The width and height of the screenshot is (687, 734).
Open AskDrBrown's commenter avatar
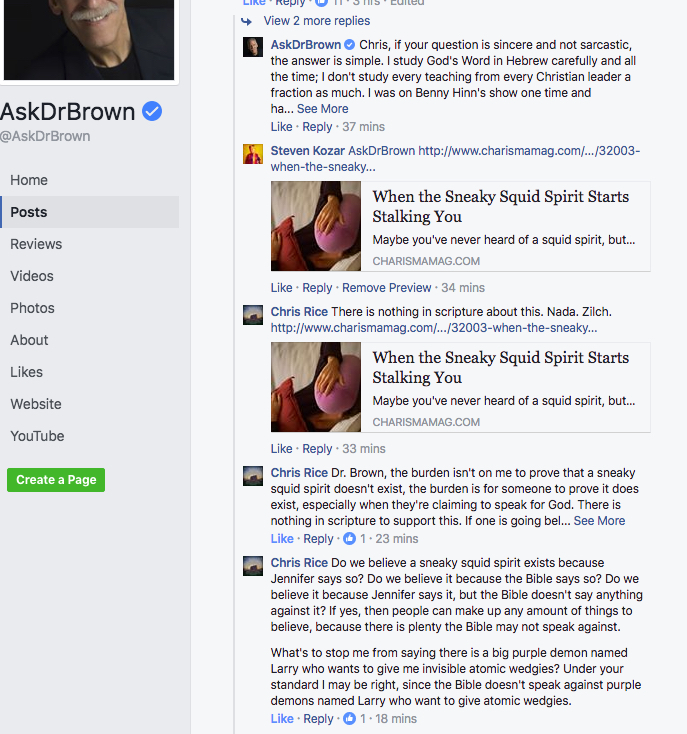click(253, 47)
